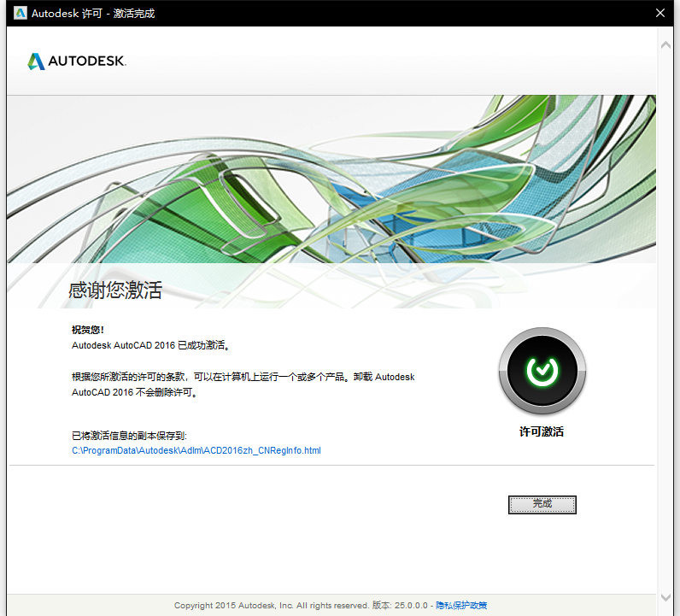680x616 pixels.
Task: Click the scrollbar down arrow
Action: pos(667,597)
